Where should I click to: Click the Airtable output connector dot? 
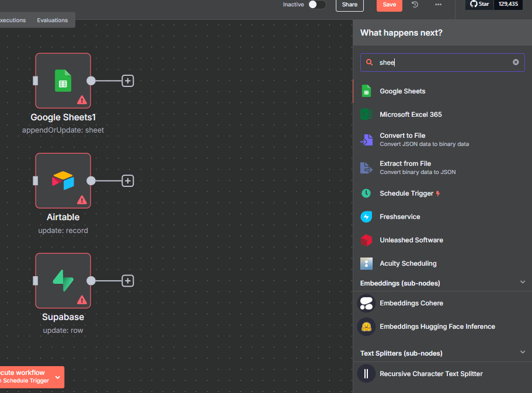[91, 180]
